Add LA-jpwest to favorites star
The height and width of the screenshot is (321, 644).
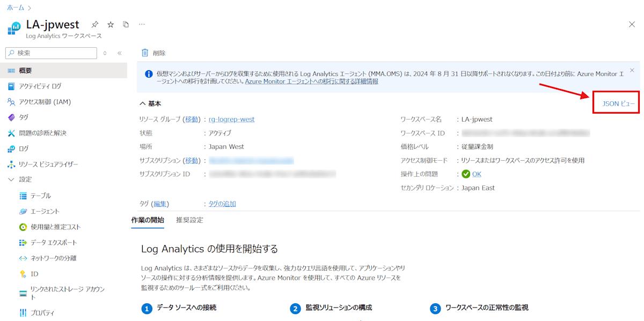tap(111, 25)
